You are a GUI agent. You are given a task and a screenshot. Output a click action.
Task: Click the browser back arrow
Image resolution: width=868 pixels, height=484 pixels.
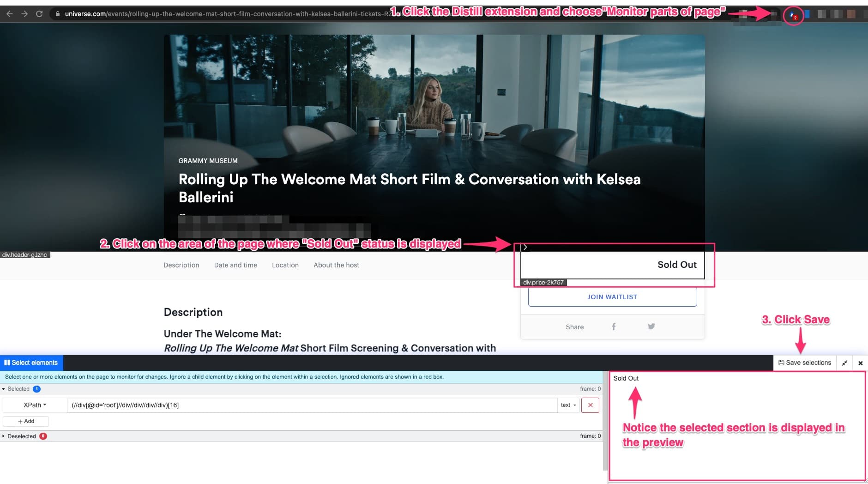pos(10,14)
